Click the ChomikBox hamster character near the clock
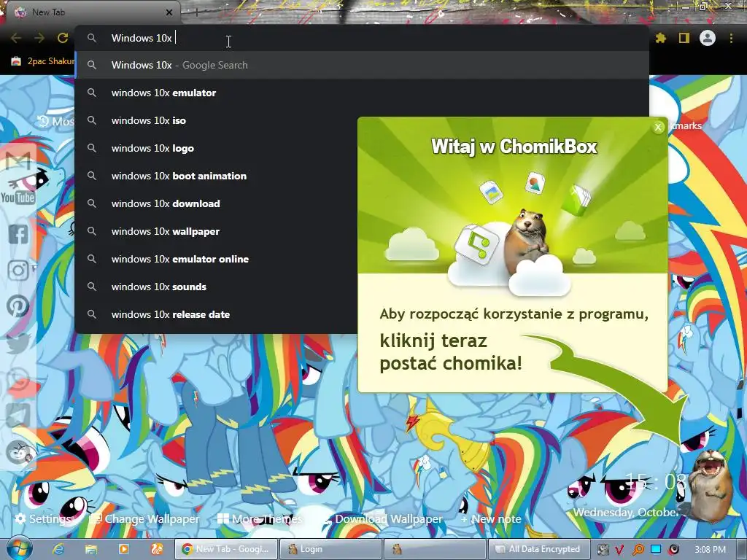 tap(712, 486)
